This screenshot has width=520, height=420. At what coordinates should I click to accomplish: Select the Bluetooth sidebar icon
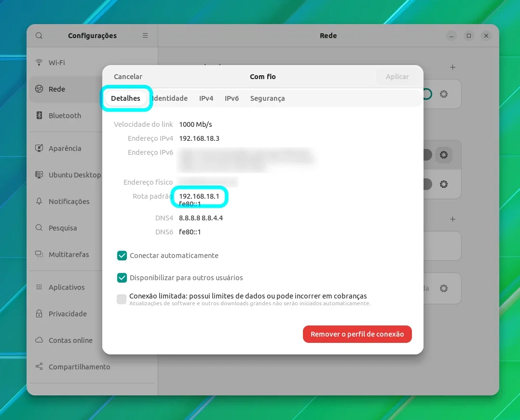coord(39,115)
